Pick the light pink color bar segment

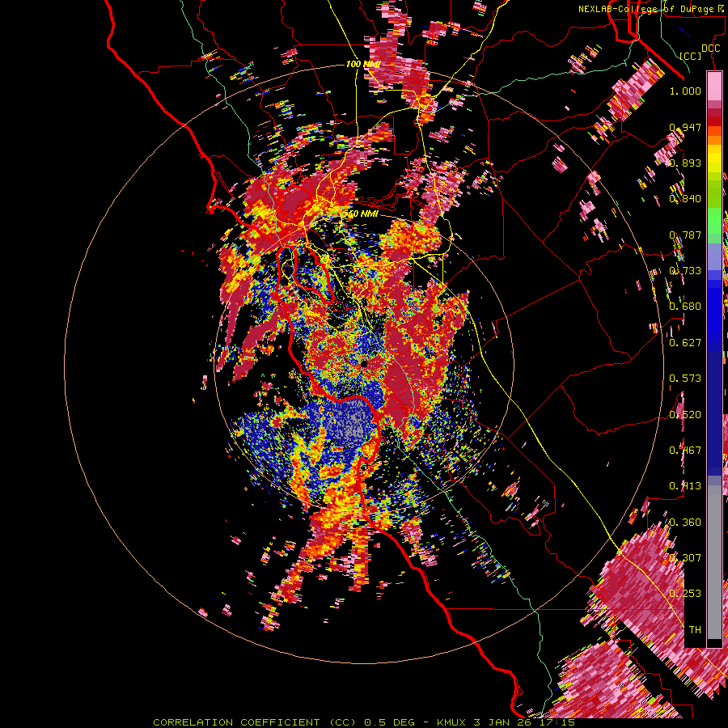coord(714,87)
